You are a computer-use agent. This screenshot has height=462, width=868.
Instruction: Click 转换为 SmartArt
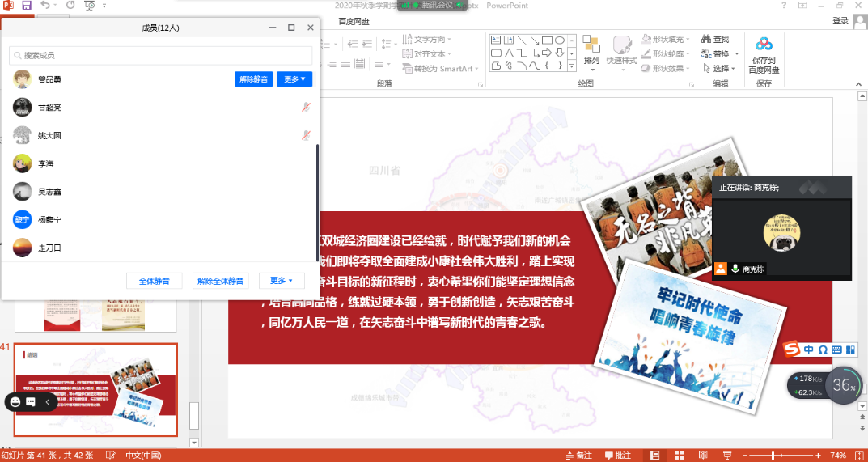[441, 69]
